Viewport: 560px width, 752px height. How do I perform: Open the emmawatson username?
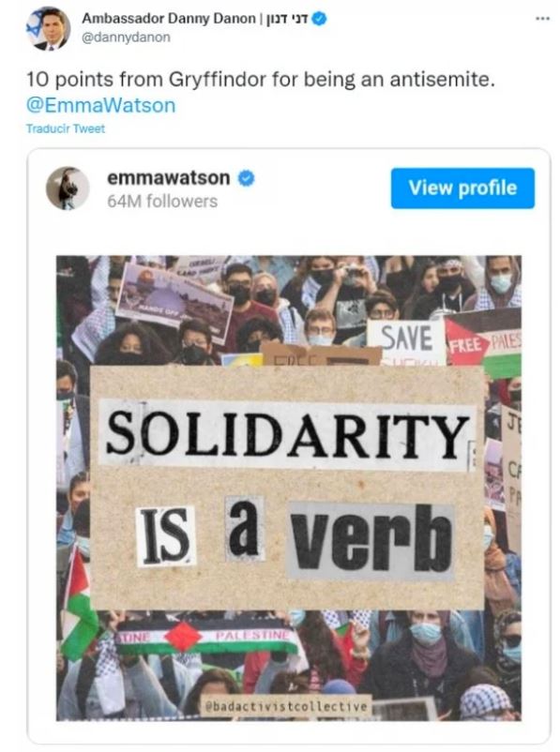click(x=169, y=177)
